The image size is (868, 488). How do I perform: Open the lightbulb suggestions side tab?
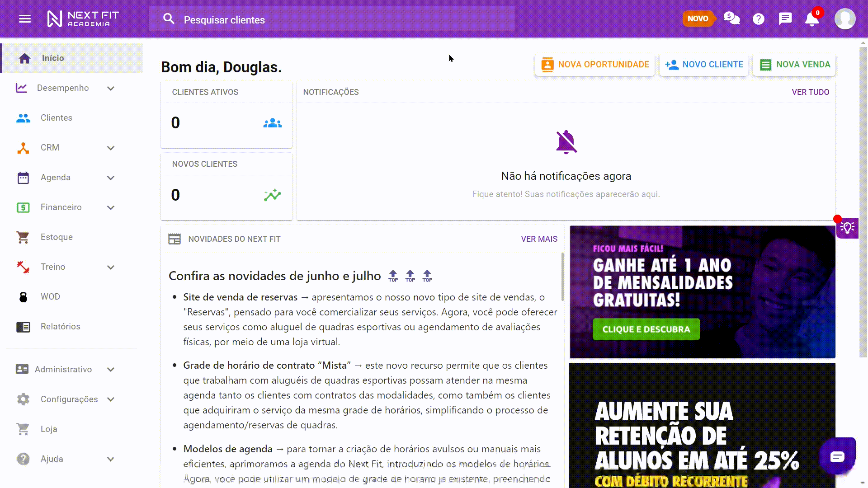tap(847, 227)
